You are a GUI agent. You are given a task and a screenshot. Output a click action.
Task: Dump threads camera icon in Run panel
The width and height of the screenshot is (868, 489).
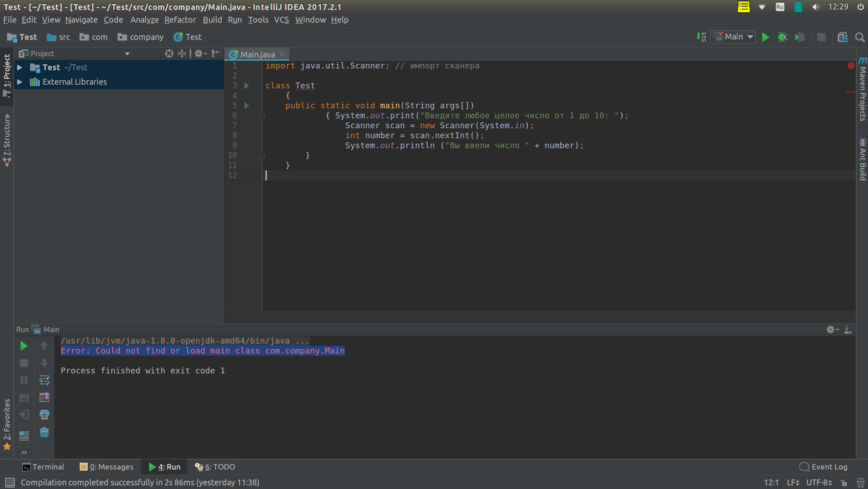pyautogui.click(x=24, y=397)
